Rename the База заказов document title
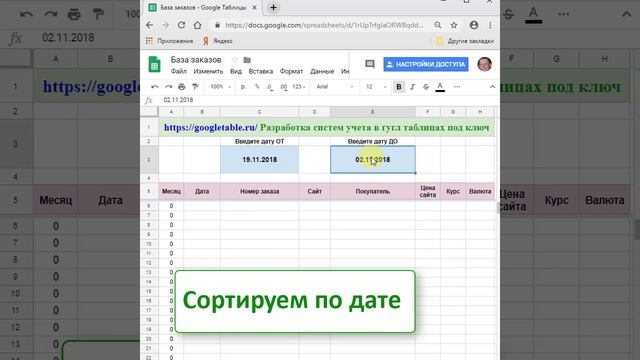This screenshot has width=640, height=360. point(196,60)
